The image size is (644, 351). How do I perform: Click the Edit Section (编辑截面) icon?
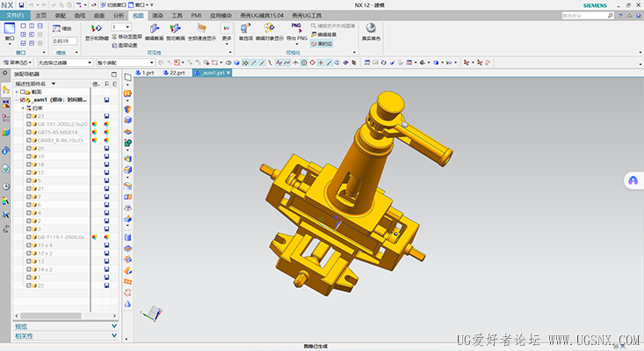coord(155,28)
